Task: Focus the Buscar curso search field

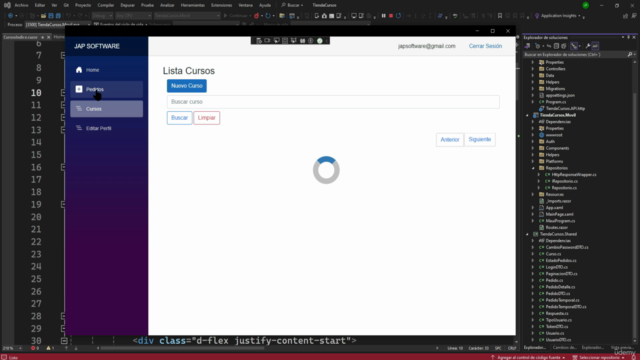Action: point(333,102)
